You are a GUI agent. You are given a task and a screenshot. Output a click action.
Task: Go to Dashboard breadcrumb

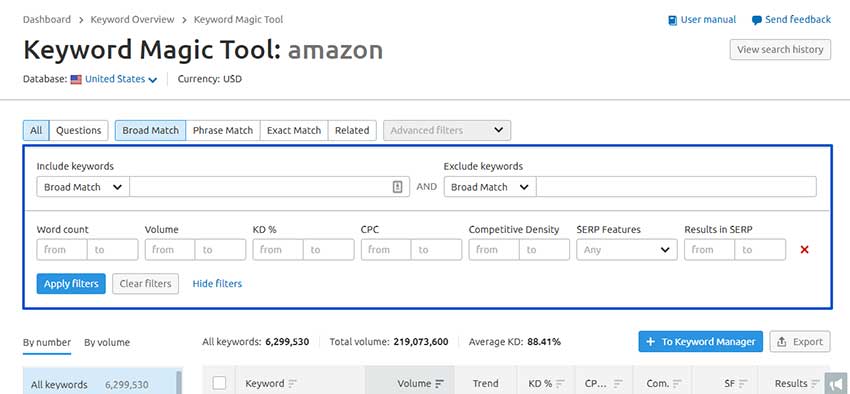tap(47, 20)
